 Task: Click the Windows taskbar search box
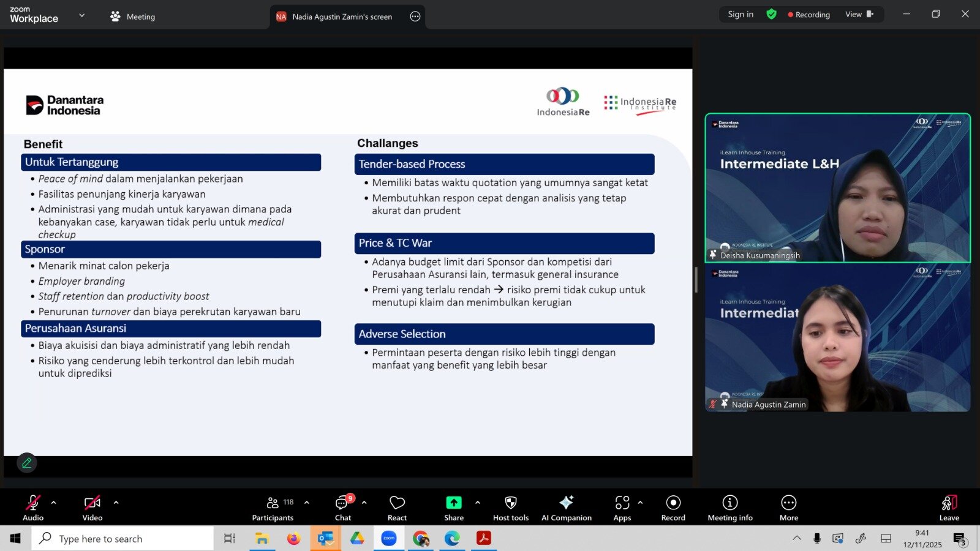tap(123, 539)
